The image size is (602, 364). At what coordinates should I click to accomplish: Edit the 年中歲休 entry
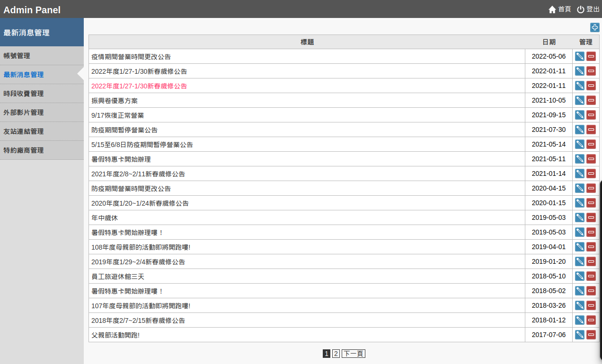tap(580, 217)
